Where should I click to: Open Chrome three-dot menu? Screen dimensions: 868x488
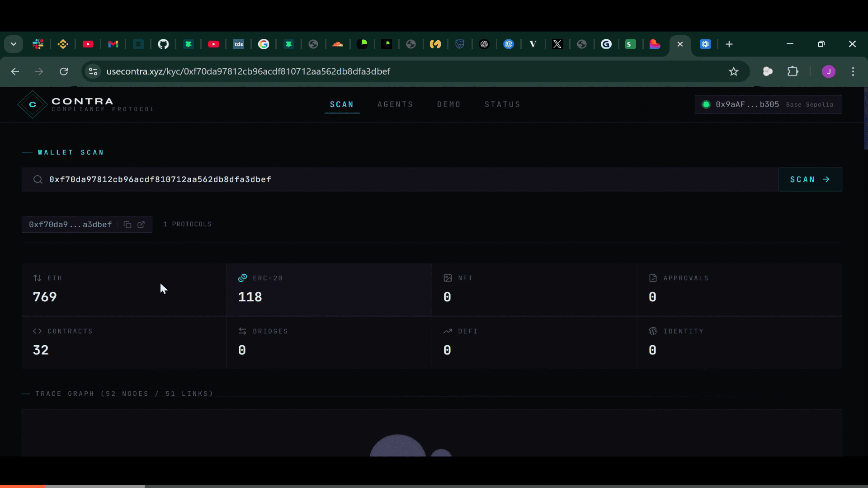(x=853, y=71)
